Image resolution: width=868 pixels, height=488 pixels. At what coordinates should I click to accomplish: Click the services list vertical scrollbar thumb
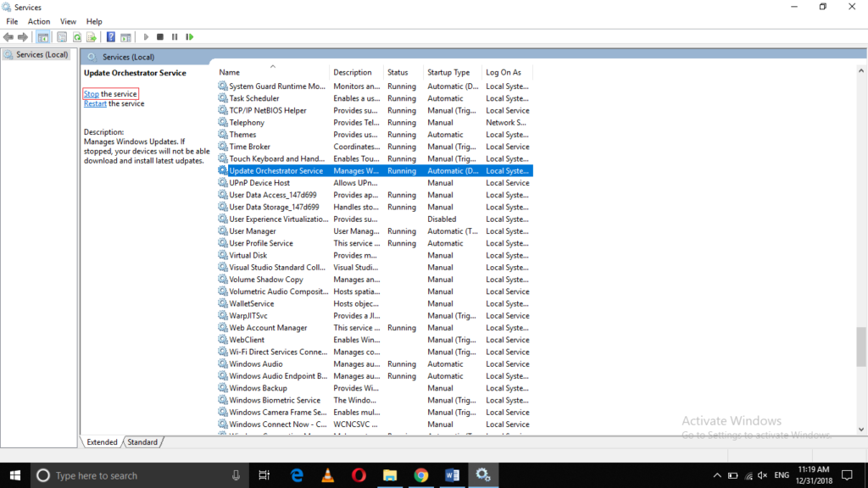(x=861, y=347)
